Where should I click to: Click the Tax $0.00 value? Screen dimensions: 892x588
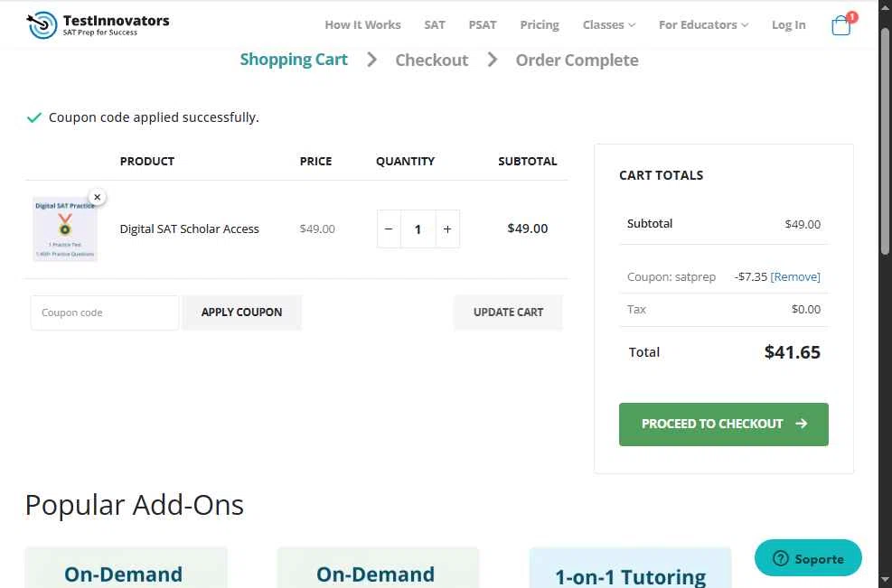point(806,309)
